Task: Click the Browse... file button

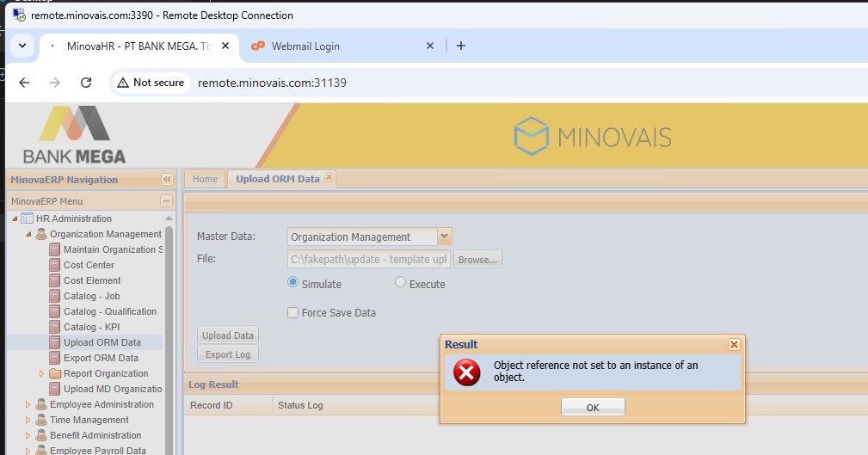Action: pos(477,260)
